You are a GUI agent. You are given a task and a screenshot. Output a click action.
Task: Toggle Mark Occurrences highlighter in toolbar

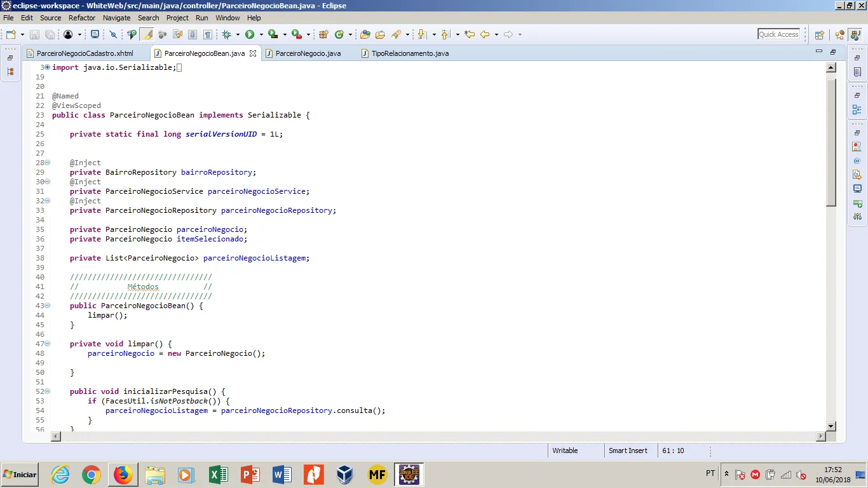click(147, 34)
